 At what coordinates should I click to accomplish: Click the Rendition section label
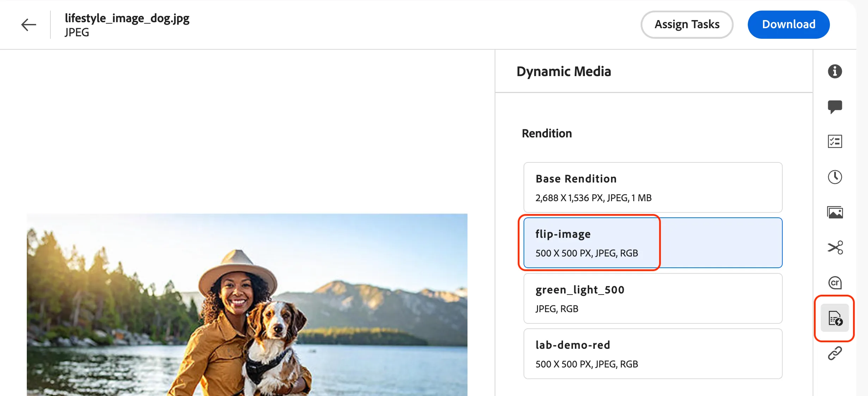(x=546, y=134)
